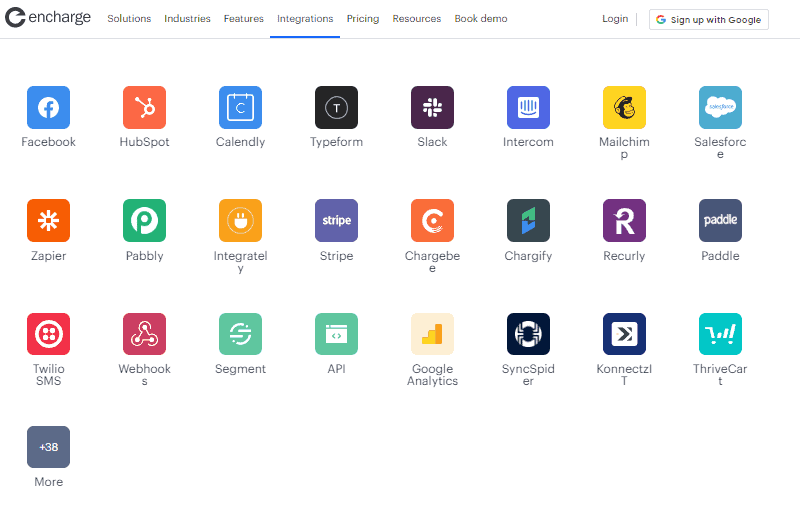Click the 'Calendly' label text
The height and width of the screenshot is (507, 800).
(240, 142)
